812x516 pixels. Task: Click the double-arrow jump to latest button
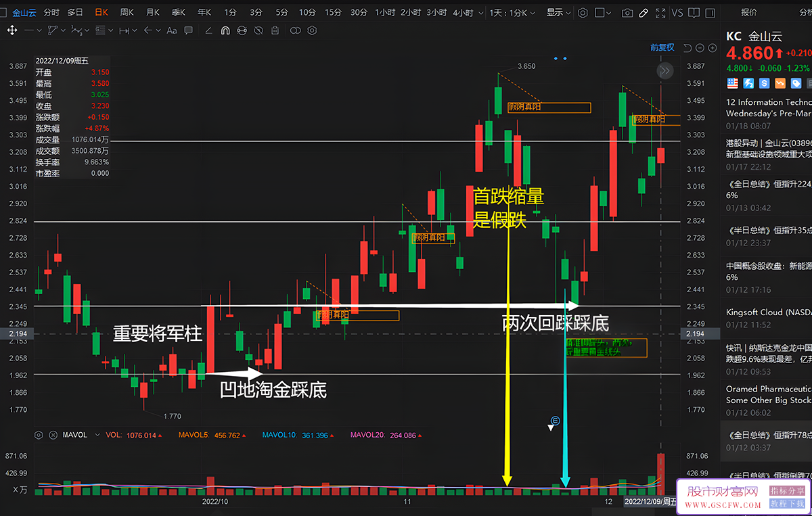point(665,70)
